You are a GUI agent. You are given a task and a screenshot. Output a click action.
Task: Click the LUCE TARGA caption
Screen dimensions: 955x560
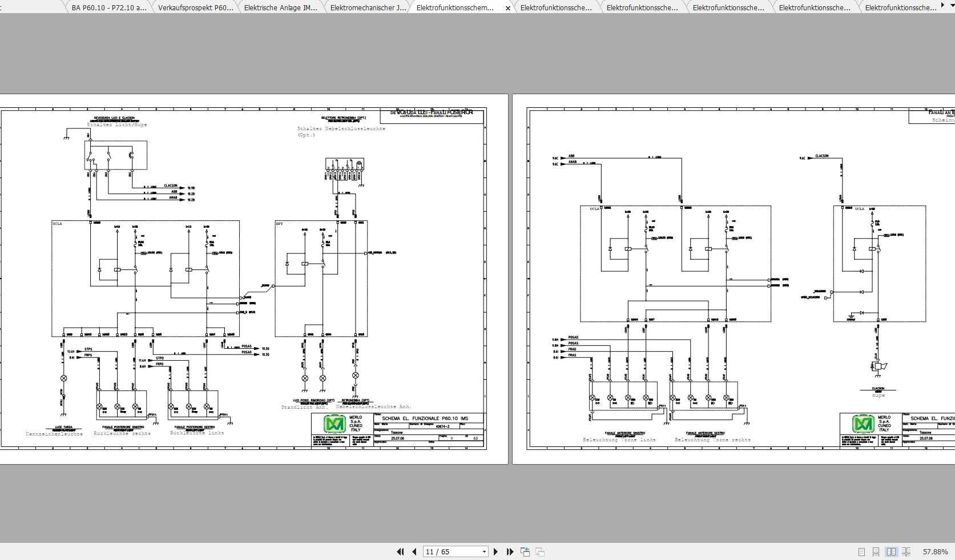(x=63, y=428)
